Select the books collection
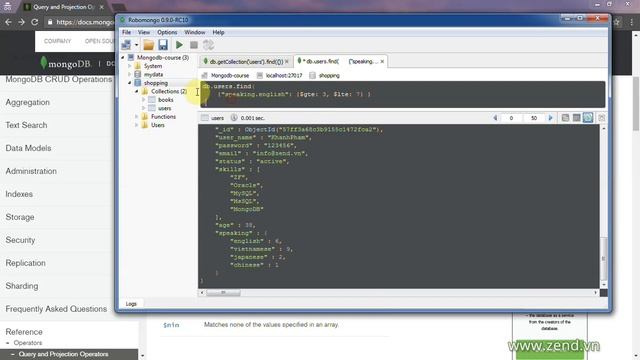The width and height of the screenshot is (640, 360). coord(166,100)
